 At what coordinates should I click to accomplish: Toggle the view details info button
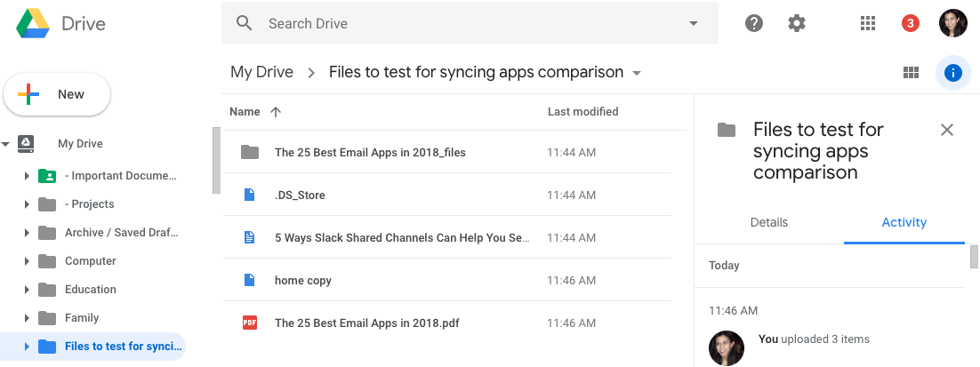pyautogui.click(x=952, y=73)
